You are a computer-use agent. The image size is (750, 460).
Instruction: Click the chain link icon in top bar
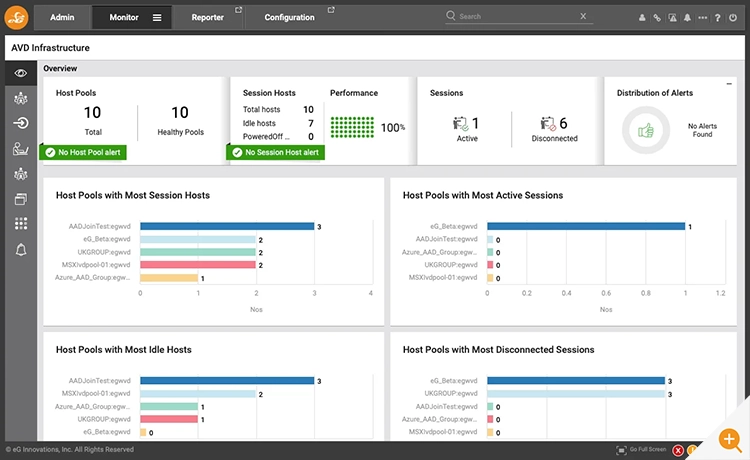[657, 18]
